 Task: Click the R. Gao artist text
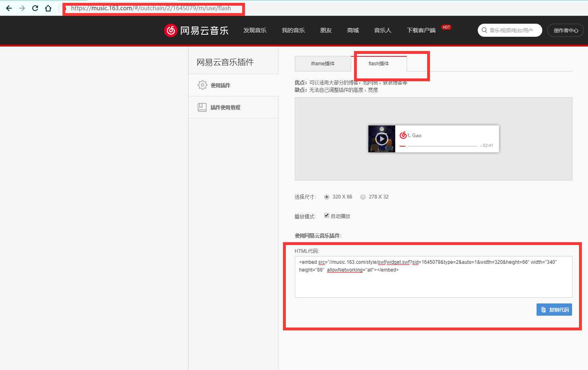pyautogui.click(x=414, y=136)
